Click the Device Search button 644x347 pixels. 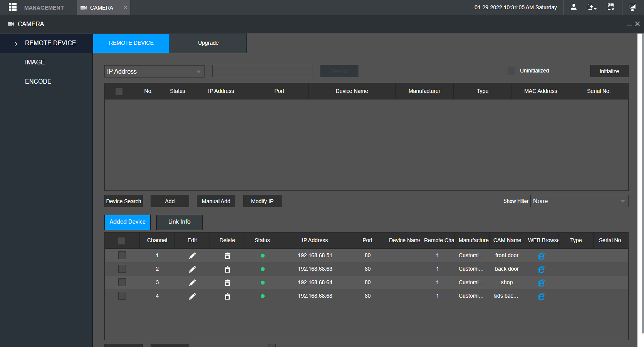124,201
